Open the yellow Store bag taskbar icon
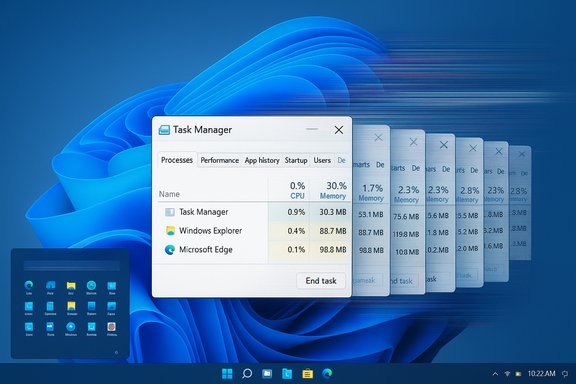The image size is (576, 384). [307, 374]
